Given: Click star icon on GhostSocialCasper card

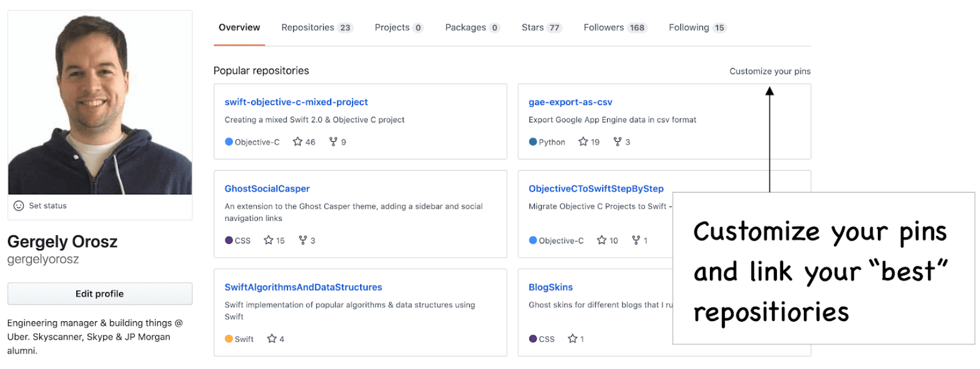Looking at the screenshot, I should (268, 240).
